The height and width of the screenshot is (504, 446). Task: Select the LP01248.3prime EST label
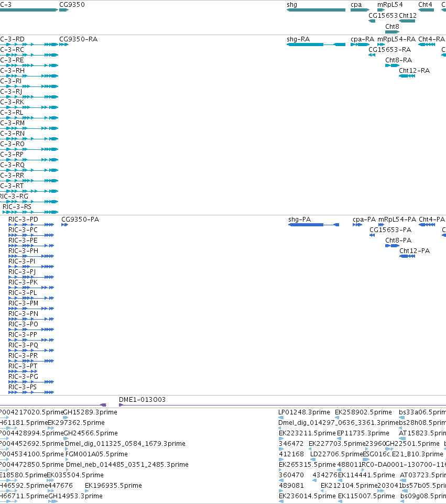[304, 412]
